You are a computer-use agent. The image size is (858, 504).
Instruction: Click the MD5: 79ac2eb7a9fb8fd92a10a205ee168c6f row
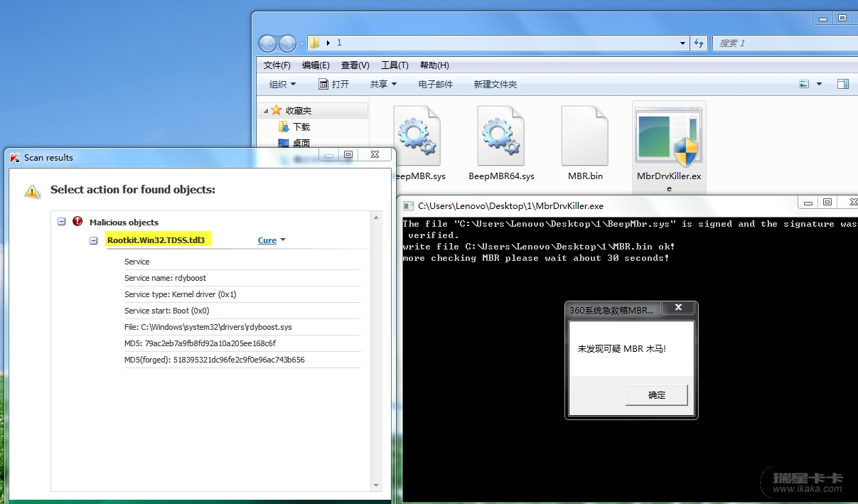pos(242,343)
